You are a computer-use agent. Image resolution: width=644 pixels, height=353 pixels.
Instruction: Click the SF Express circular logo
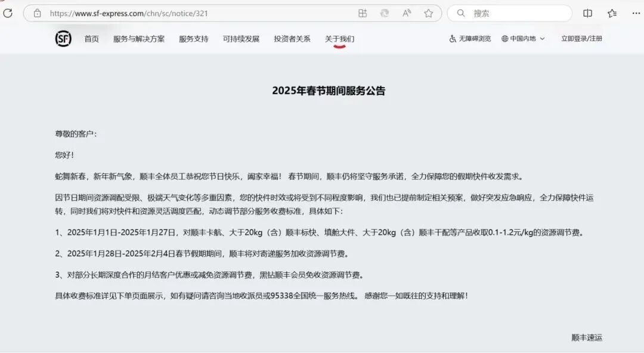[x=63, y=39]
